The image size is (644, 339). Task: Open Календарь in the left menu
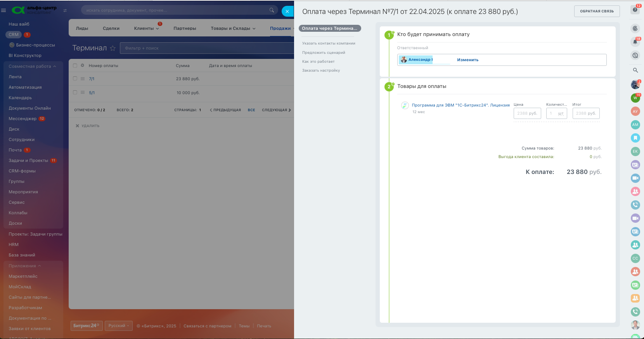tap(20, 98)
